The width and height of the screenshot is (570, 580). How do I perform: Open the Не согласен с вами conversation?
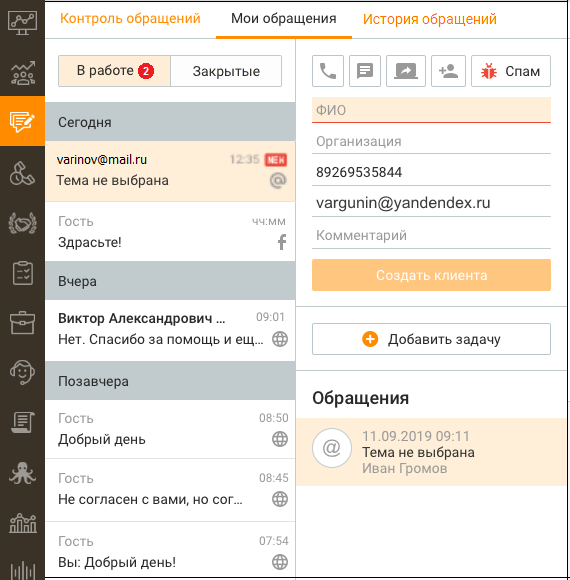(170, 490)
